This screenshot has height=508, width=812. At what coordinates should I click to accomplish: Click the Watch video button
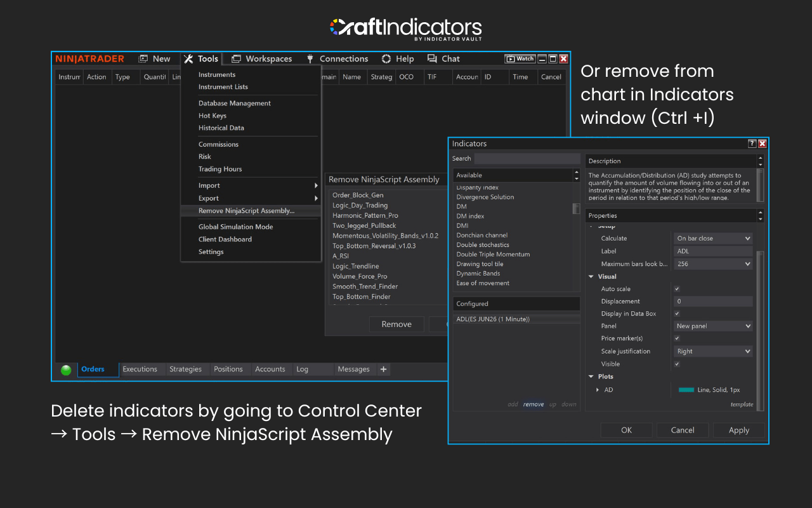click(x=520, y=58)
